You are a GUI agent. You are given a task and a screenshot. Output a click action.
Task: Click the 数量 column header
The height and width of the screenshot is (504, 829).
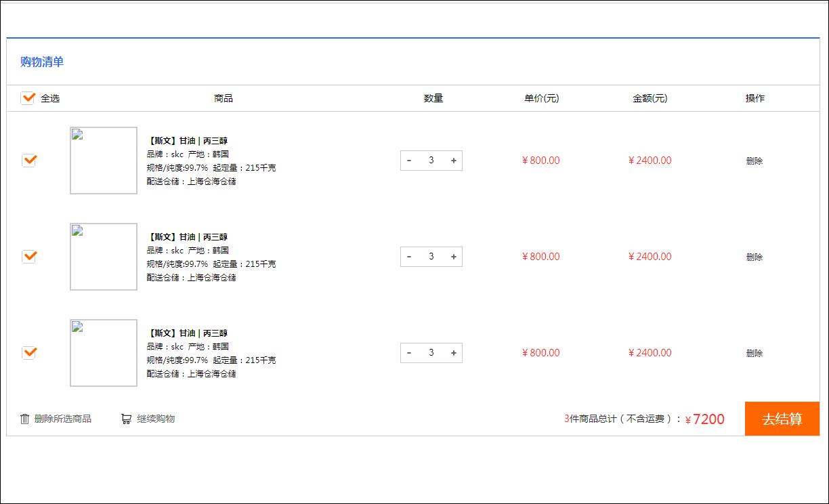tap(433, 98)
